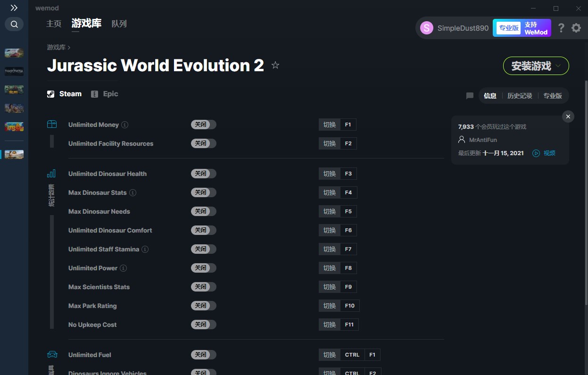Follow the 游戏库 breadcrumb link
This screenshot has width=588, height=375.
coord(56,47)
